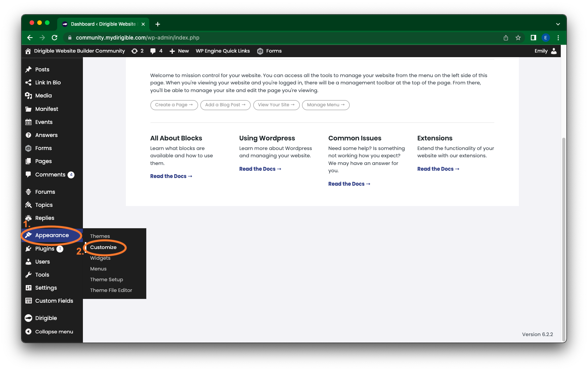Viewport: 588px width, 371px height.
Task: Click the Replies bee icon
Action: 28,218
